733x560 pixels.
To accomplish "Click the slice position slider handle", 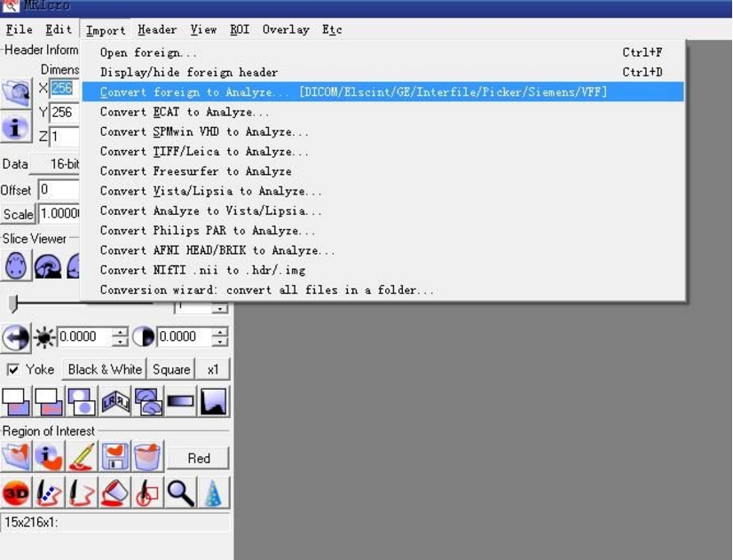I will (13, 304).
